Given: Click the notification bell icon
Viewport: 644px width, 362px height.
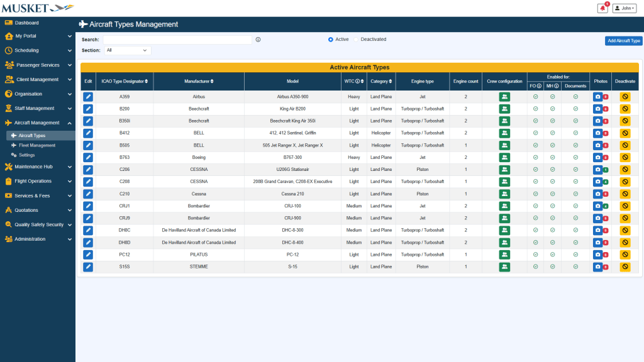Looking at the screenshot, I should [602, 8].
